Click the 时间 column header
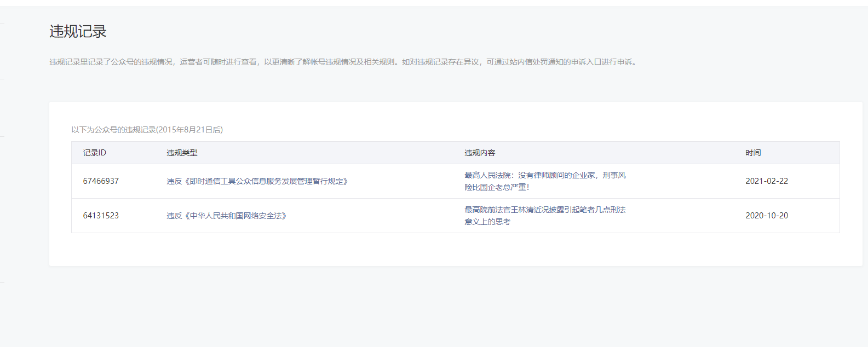The height and width of the screenshot is (347, 868). [753, 153]
